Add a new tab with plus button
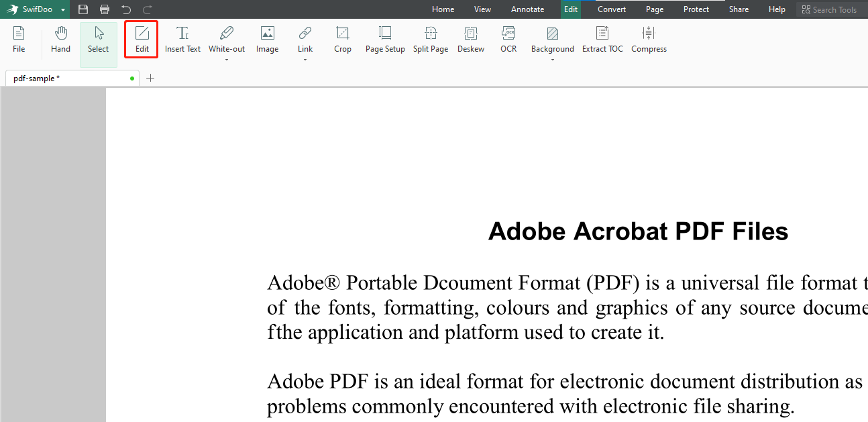Screen dimensions: 868x422 [x=150, y=78]
